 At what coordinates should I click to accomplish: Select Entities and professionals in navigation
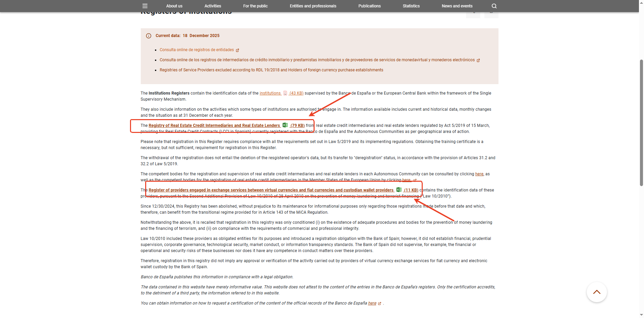313,6
